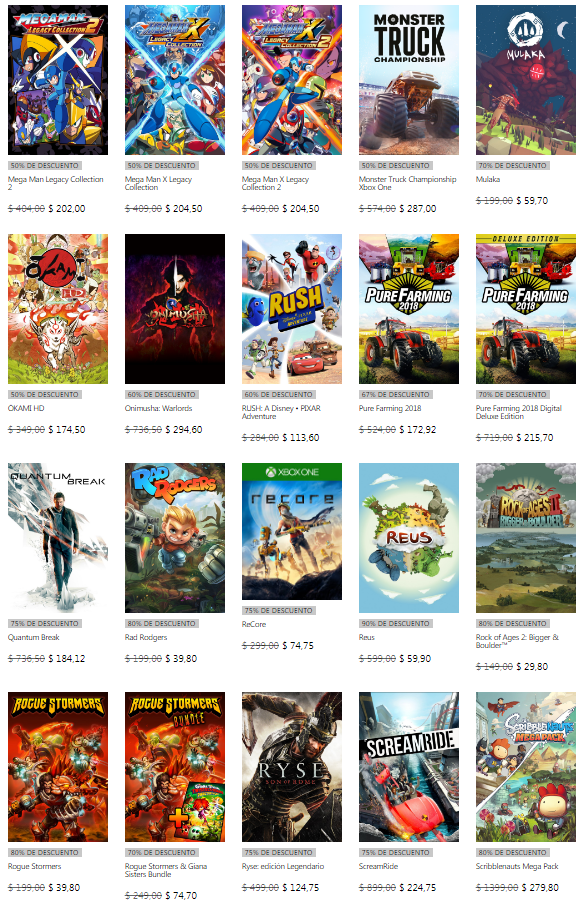The image size is (587, 915).
Task: Open the OKAMI HD cover thumbnail
Action: [x=58, y=309]
